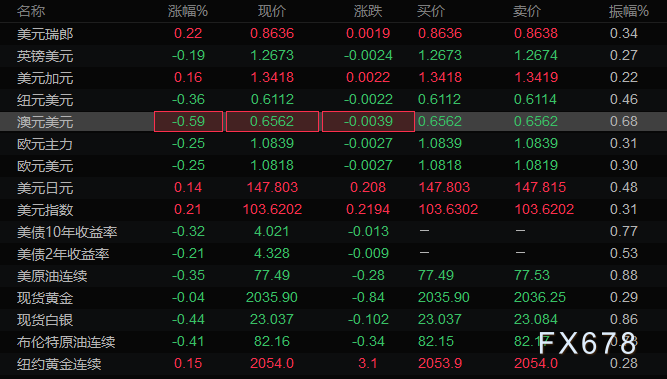Screen dimensions: 667x379
Task: Click 纽约黄金连续 amplitude value 0.28
Action: tap(624, 364)
